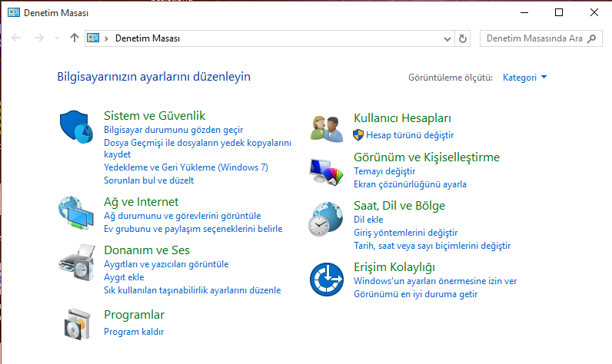This screenshot has height=364, width=612.
Task: Click the Erişim Kolaylığı blue circle icon
Action: [327, 280]
